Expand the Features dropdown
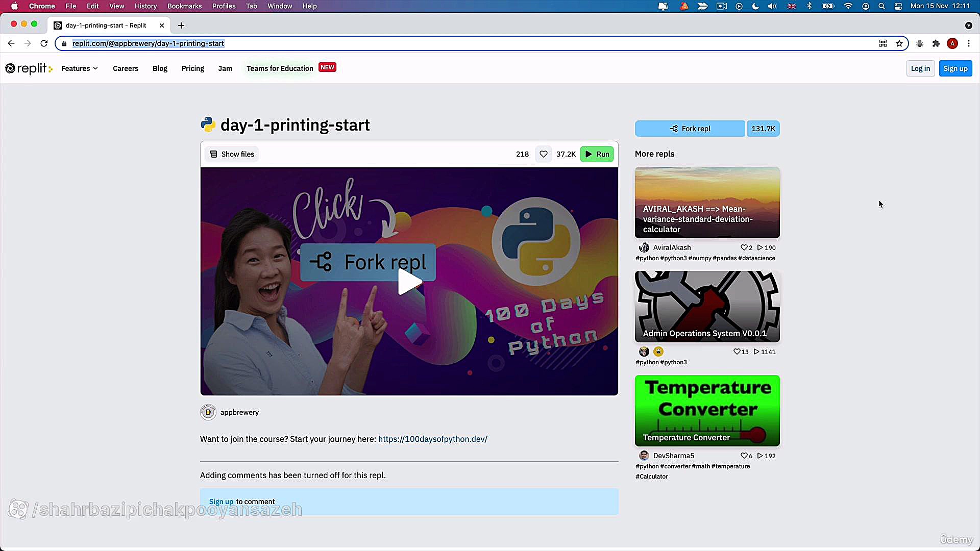The width and height of the screenshot is (980, 551). [x=80, y=68]
